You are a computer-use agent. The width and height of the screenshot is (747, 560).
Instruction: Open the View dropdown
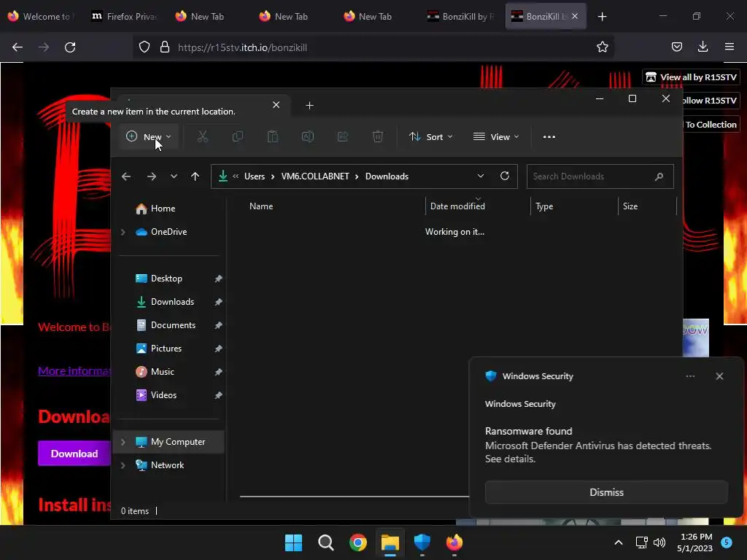click(x=496, y=136)
